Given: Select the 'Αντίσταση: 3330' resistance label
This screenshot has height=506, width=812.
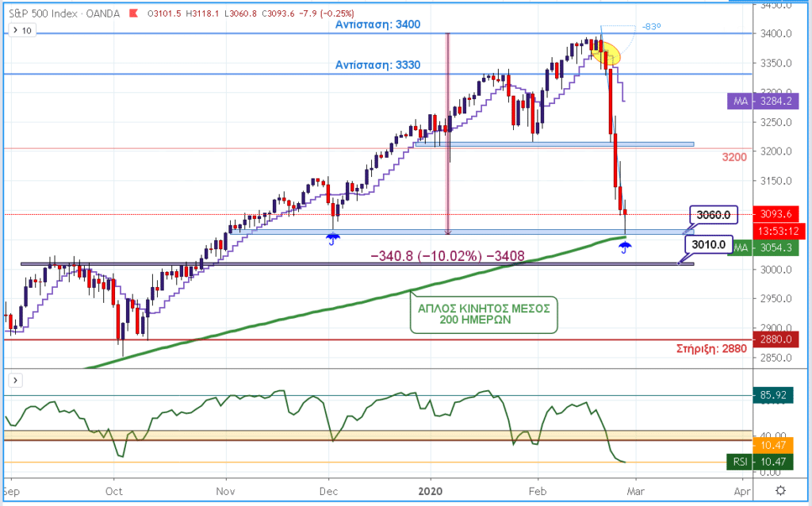Looking at the screenshot, I should coord(377,65).
